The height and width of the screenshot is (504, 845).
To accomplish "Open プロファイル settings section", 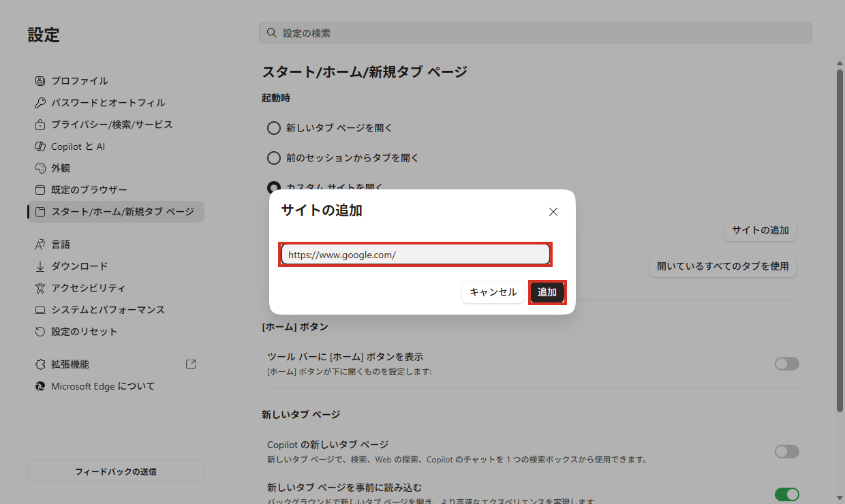I will 116,80.
